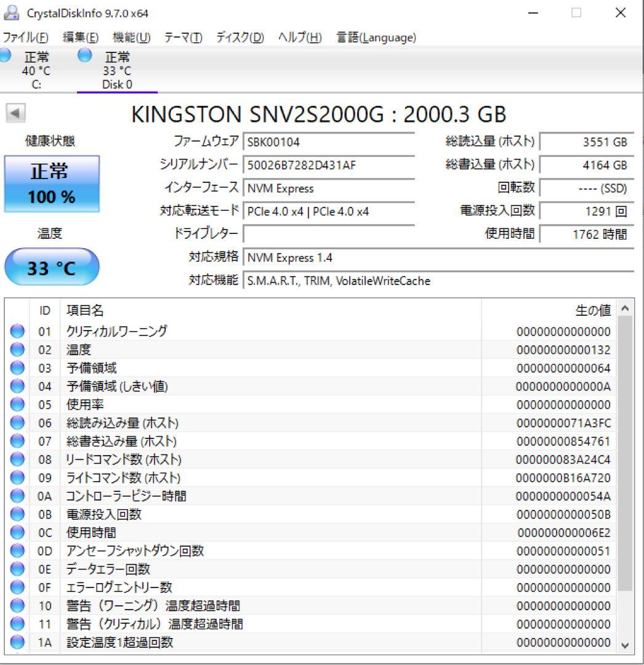Click status orb for 0A コントローラービジー時間
This screenshot has width=644, height=665.
click(x=17, y=496)
